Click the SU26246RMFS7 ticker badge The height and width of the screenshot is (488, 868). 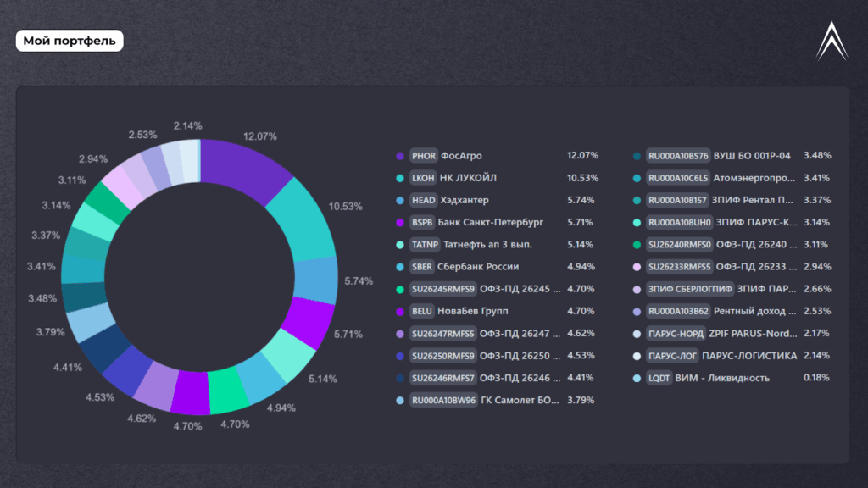point(442,377)
